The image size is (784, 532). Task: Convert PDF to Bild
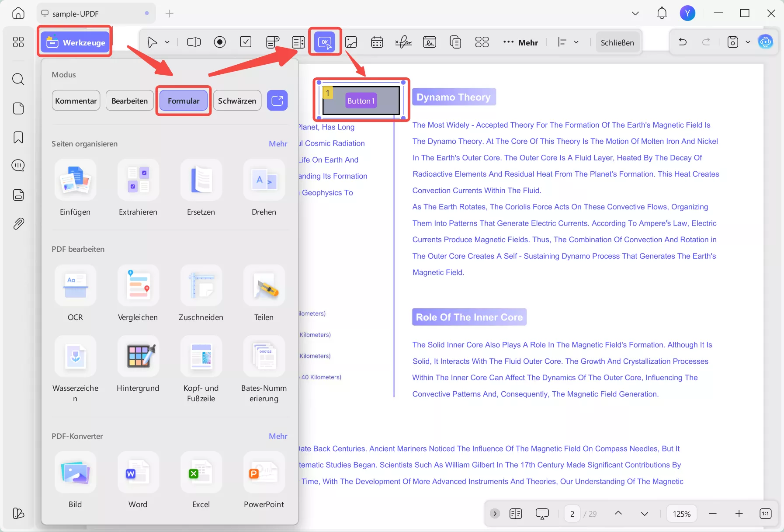(x=75, y=480)
